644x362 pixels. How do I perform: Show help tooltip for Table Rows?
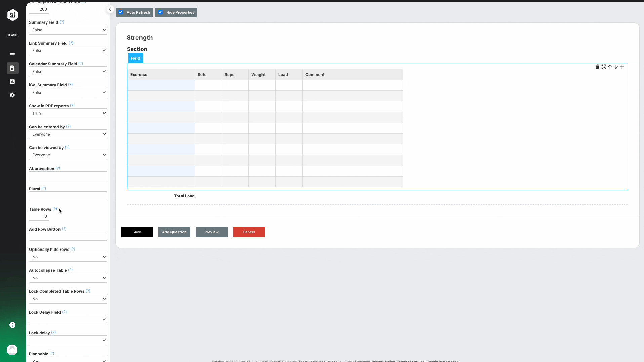click(55, 209)
